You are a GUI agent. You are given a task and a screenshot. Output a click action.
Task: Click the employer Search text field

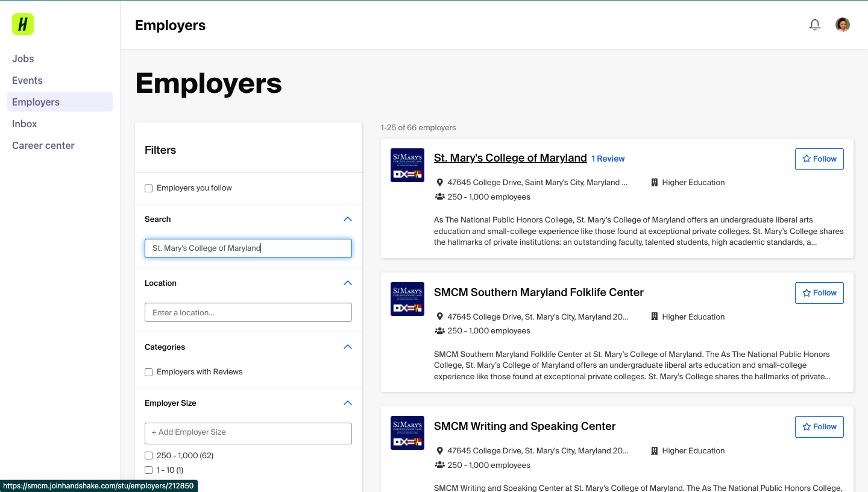click(248, 248)
